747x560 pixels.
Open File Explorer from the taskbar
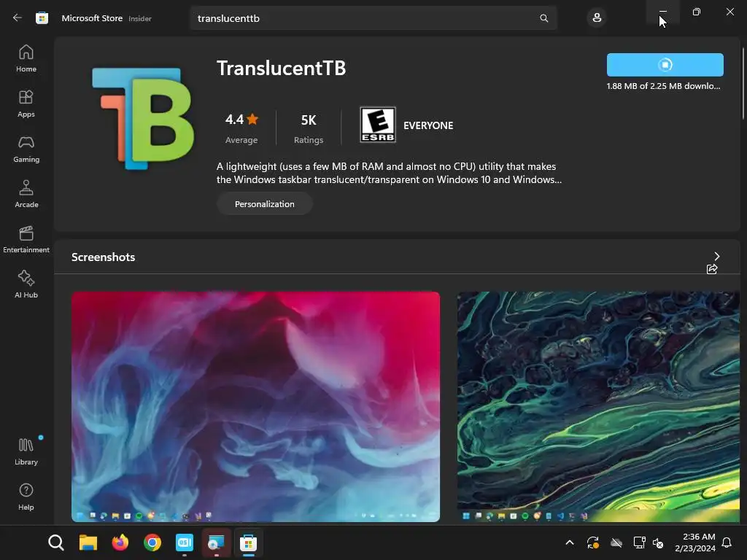coord(88,542)
